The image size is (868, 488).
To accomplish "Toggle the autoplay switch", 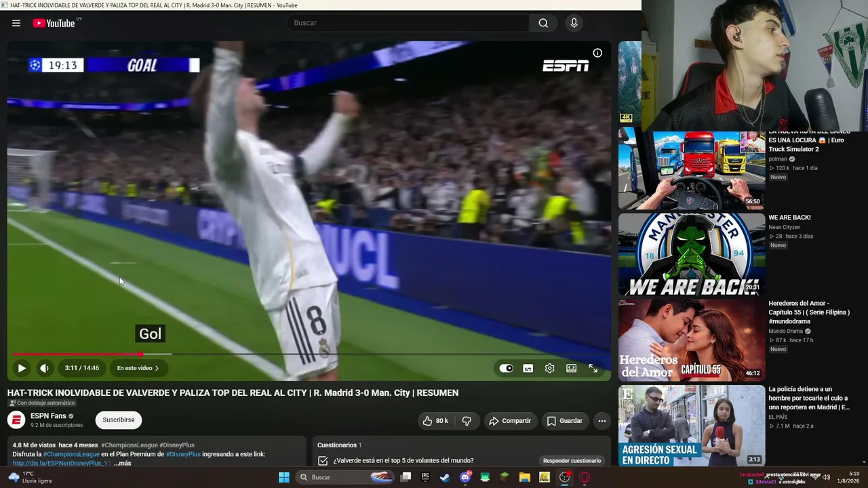I will pyautogui.click(x=507, y=368).
